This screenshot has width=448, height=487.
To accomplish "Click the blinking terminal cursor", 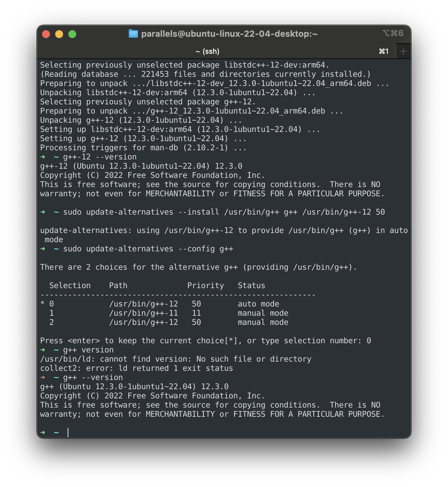I will click(x=68, y=433).
